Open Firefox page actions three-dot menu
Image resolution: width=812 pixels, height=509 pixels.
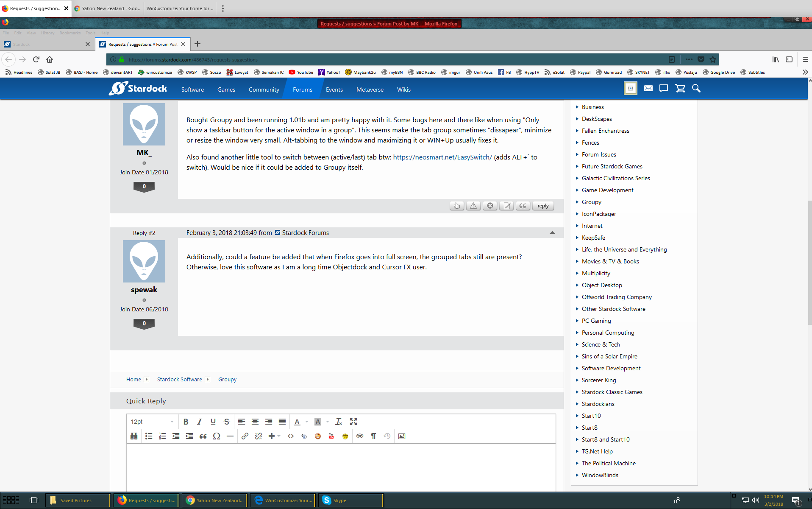689,59
